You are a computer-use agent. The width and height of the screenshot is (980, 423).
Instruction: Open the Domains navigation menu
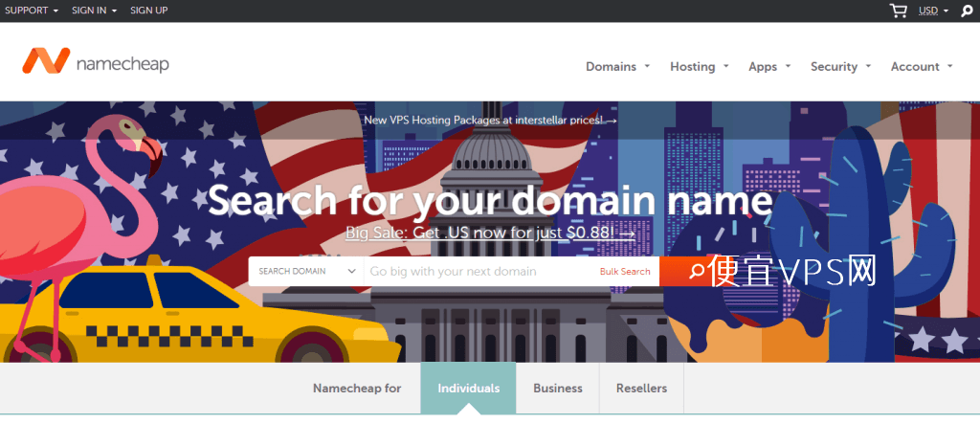point(617,66)
